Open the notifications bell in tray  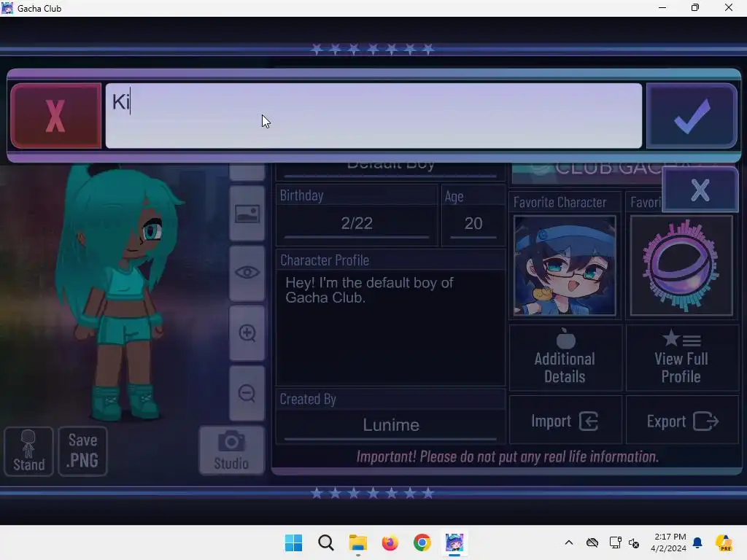(x=697, y=542)
